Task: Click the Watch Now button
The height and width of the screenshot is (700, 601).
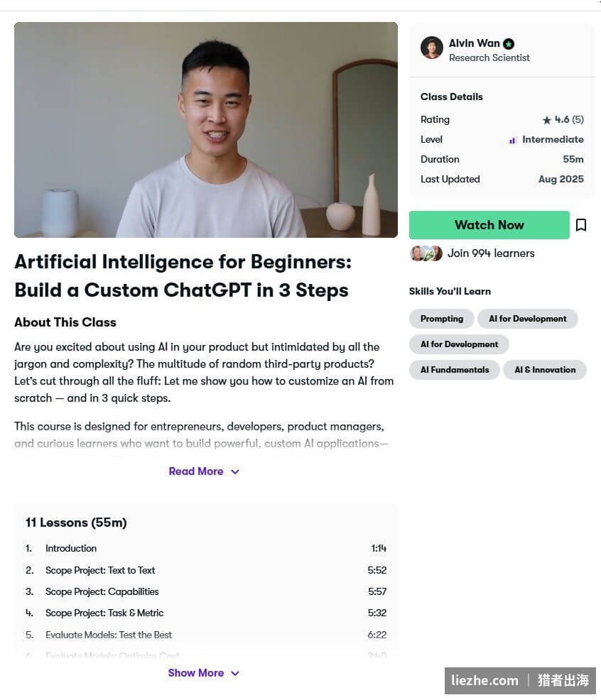Action: 489,225
